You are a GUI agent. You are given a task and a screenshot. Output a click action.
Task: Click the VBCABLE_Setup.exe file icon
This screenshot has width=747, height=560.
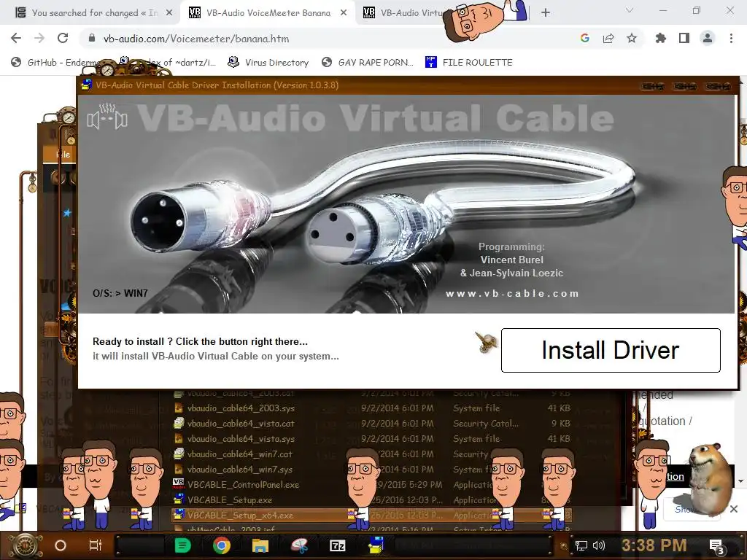coord(179,499)
